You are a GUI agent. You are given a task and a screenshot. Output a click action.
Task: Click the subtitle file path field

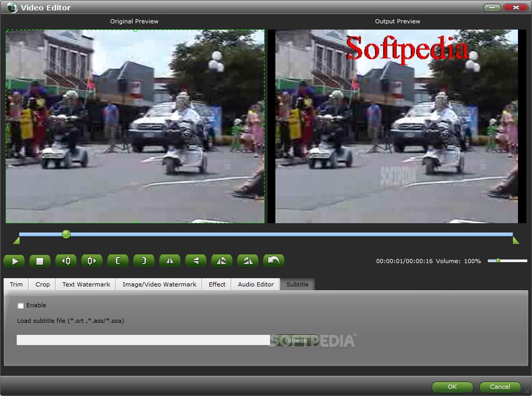tap(143, 340)
